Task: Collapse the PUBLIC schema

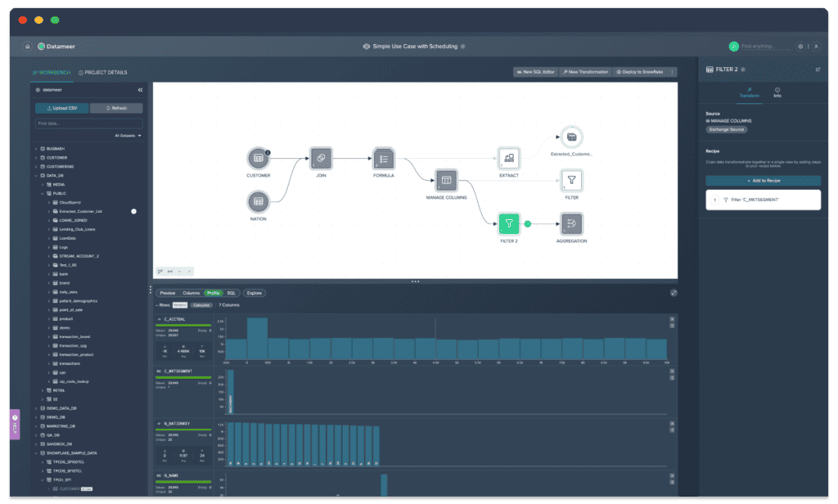Action: (43, 193)
